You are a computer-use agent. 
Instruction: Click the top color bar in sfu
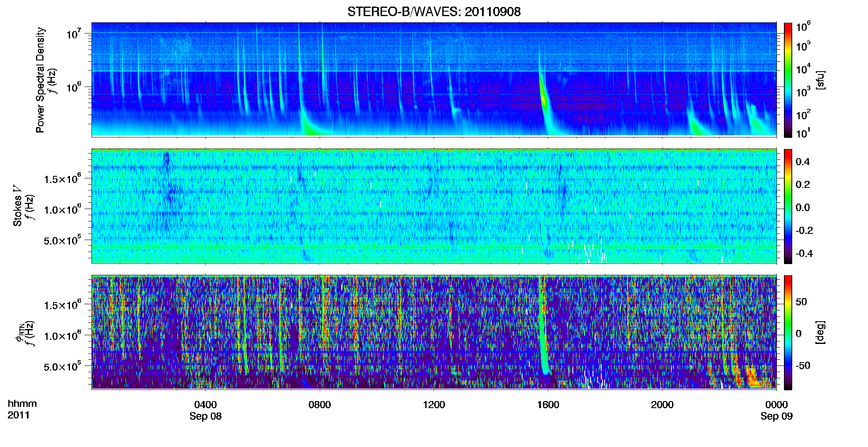click(x=788, y=80)
